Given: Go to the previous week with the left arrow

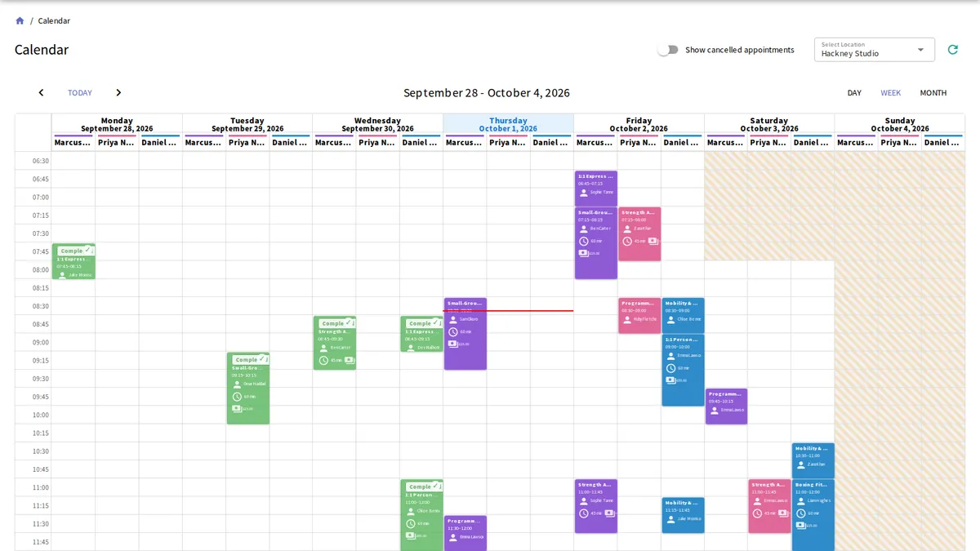Looking at the screenshot, I should pos(41,93).
